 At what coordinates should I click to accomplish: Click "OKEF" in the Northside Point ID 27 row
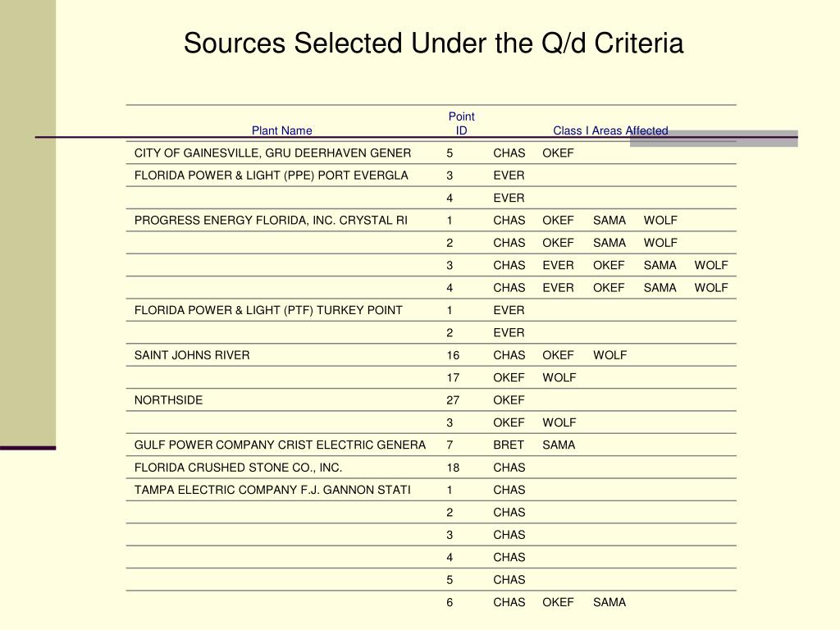[x=509, y=400]
